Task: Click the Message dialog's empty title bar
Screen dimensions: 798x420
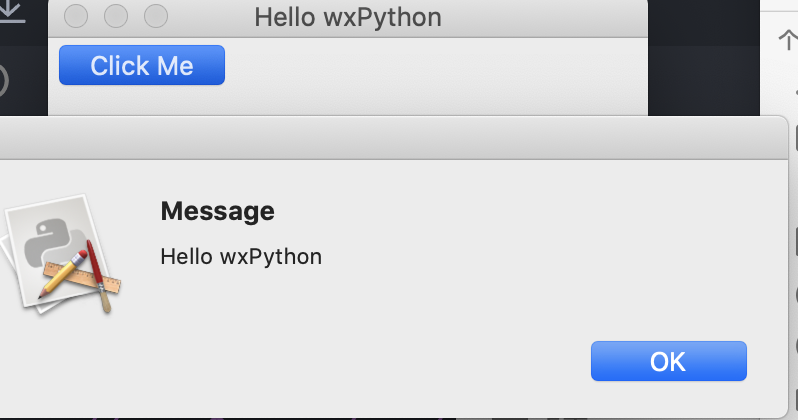Action: 393,138
